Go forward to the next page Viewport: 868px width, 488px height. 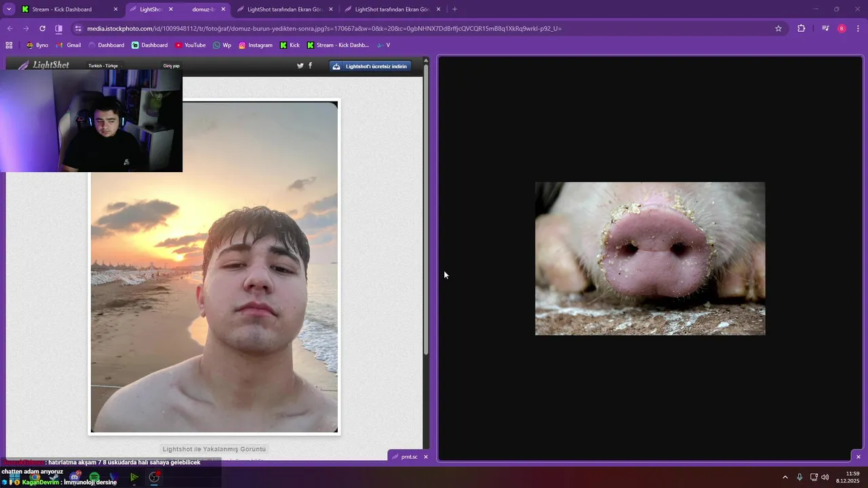[x=26, y=28]
